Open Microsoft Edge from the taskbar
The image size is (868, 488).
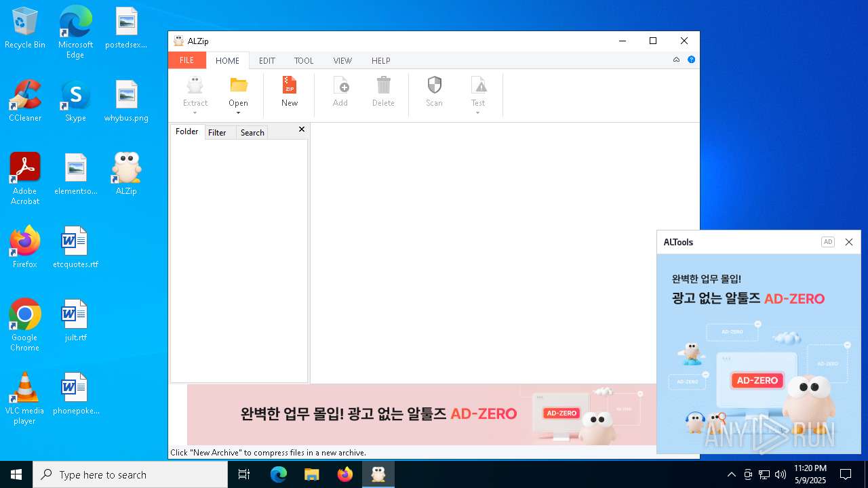[279, 474]
